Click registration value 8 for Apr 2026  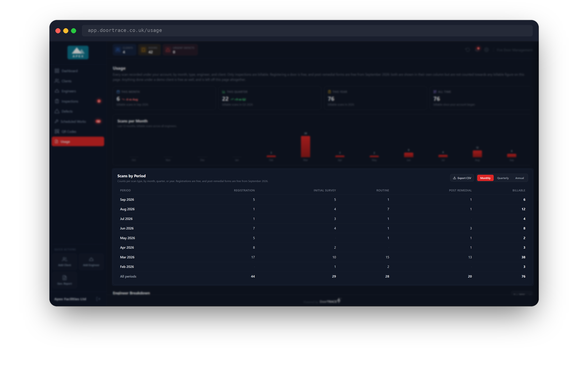point(254,247)
